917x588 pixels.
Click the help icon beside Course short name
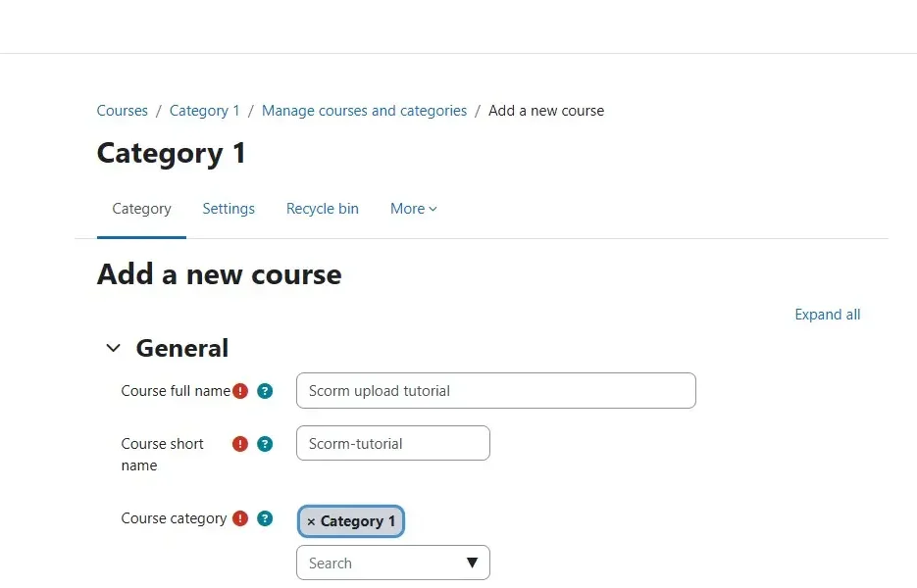coord(264,444)
